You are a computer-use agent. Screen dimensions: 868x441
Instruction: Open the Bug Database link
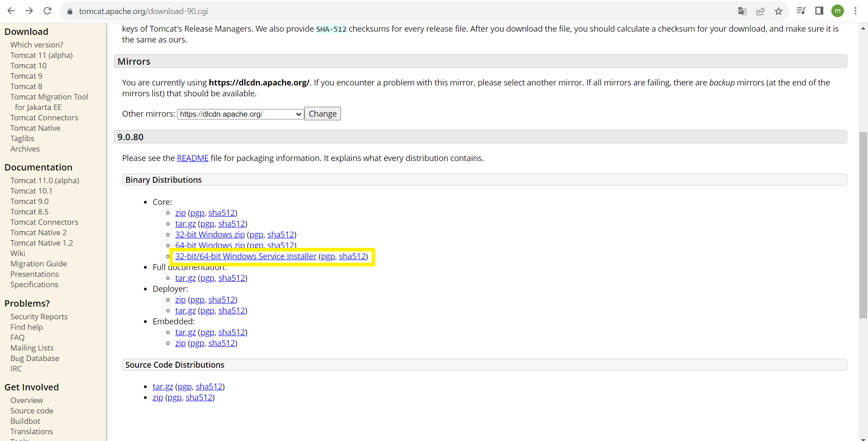35,358
